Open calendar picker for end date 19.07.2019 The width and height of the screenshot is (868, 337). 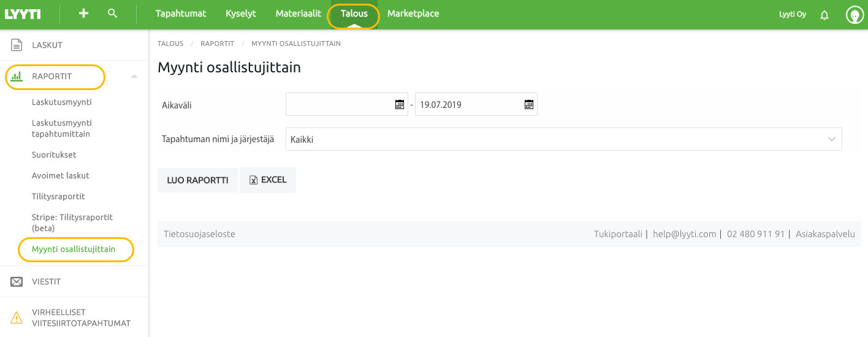click(x=529, y=105)
